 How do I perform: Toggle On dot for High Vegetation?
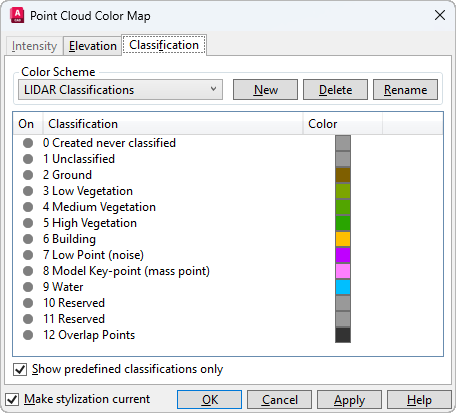tap(28, 223)
